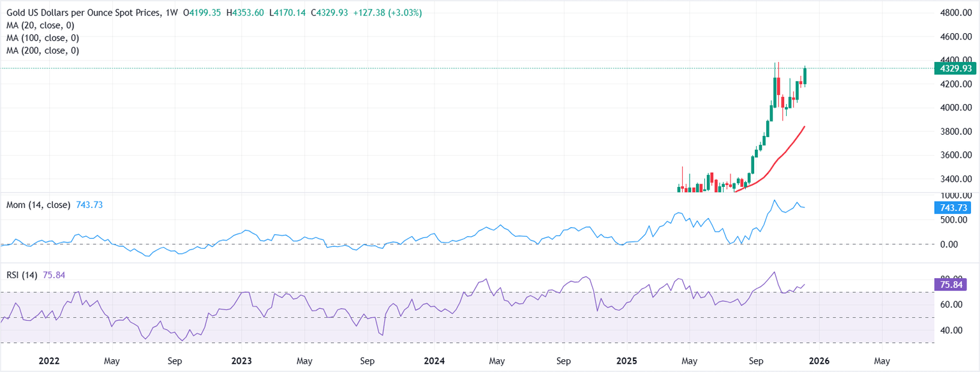Click the green +3.03% change value
The width and height of the screenshot is (980, 372).
click(403, 11)
